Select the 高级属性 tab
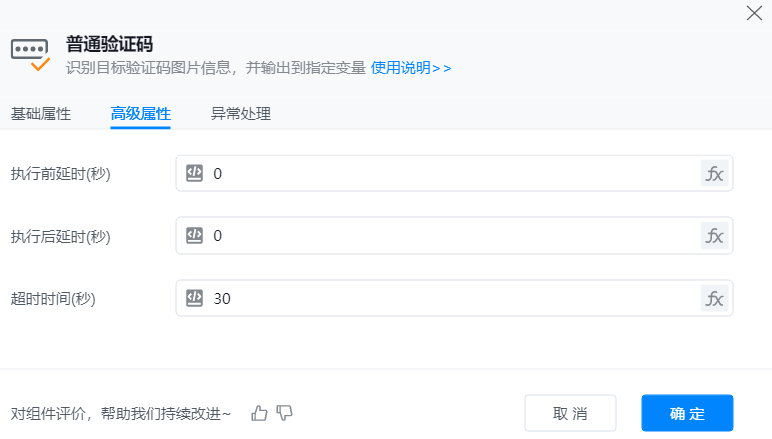Viewport: 772px width, 439px height. point(140,113)
